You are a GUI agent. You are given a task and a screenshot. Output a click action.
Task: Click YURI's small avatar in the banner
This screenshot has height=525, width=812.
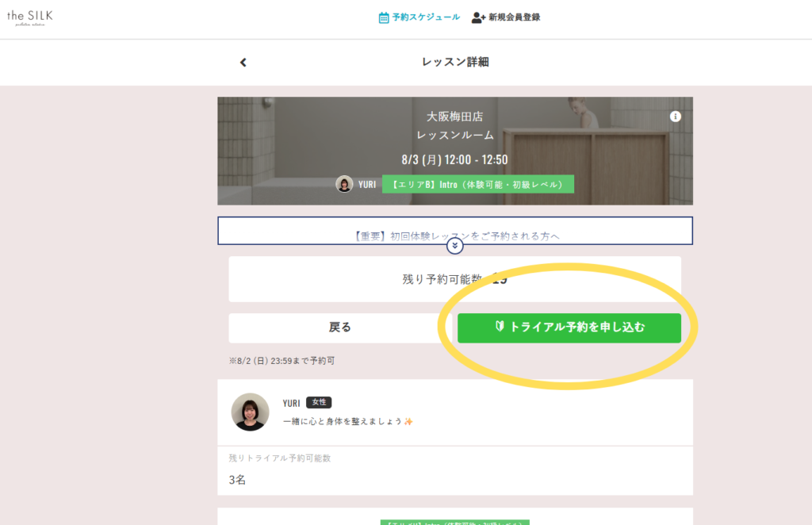pos(344,184)
